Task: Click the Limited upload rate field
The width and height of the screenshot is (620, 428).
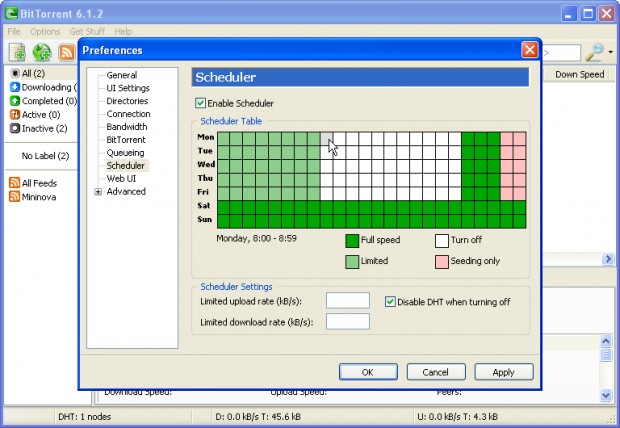Action: point(348,301)
